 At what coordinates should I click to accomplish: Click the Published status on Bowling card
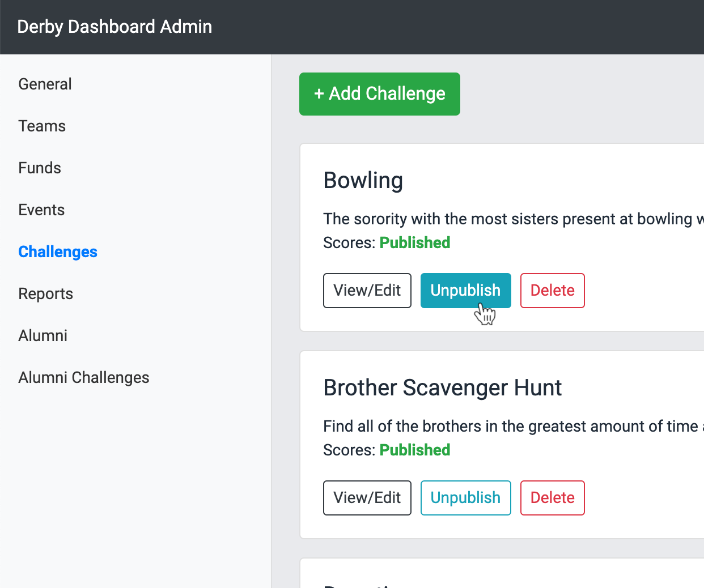(415, 242)
